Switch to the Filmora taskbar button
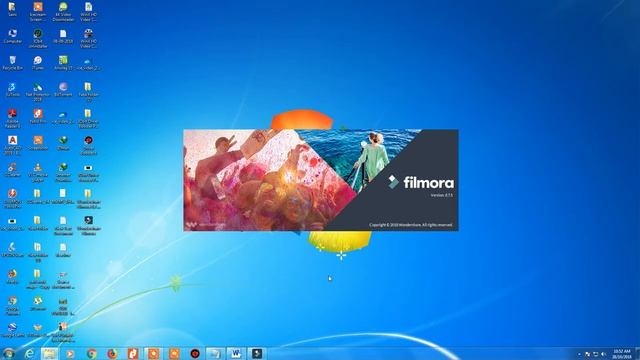640x360 pixels. [x=257, y=353]
